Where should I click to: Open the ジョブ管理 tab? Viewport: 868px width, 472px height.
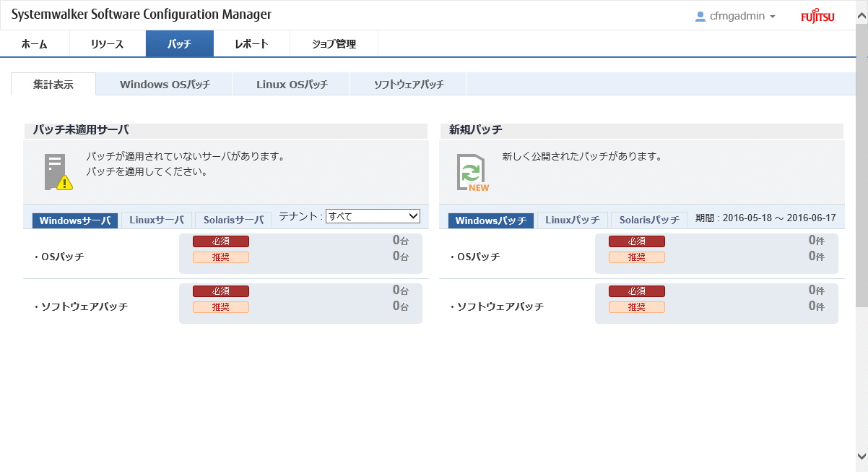pyautogui.click(x=334, y=44)
